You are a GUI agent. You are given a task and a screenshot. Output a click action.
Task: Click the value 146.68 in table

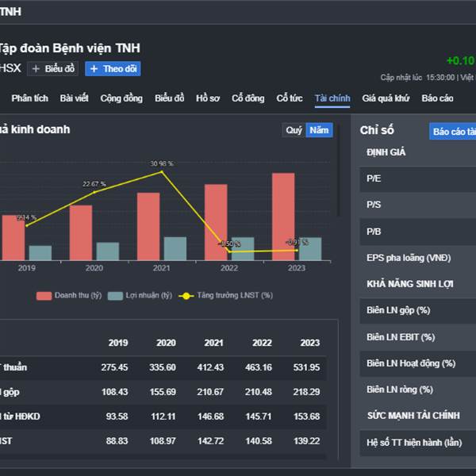tap(210, 416)
